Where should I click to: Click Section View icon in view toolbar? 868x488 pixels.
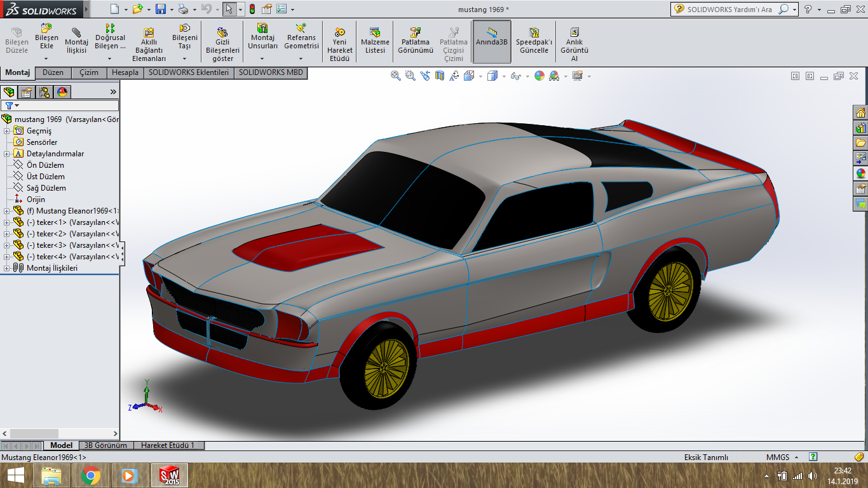440,76
